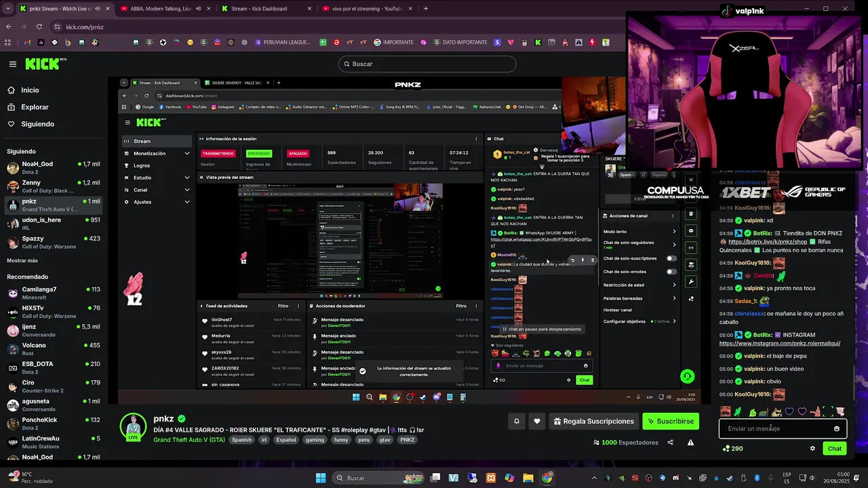Open Volcano recommended channel
This screenshot has width=868, height=488.
53,350
